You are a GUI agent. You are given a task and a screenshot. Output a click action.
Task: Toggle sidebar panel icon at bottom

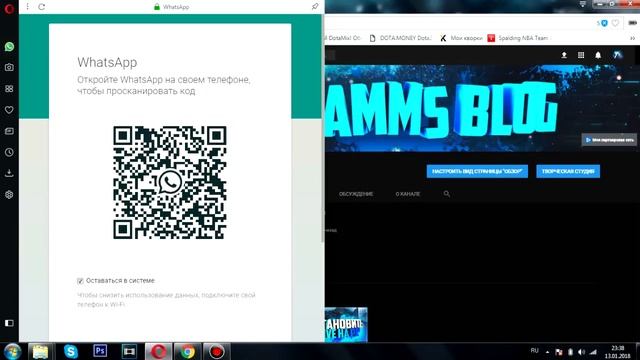(x=9, y=323)
